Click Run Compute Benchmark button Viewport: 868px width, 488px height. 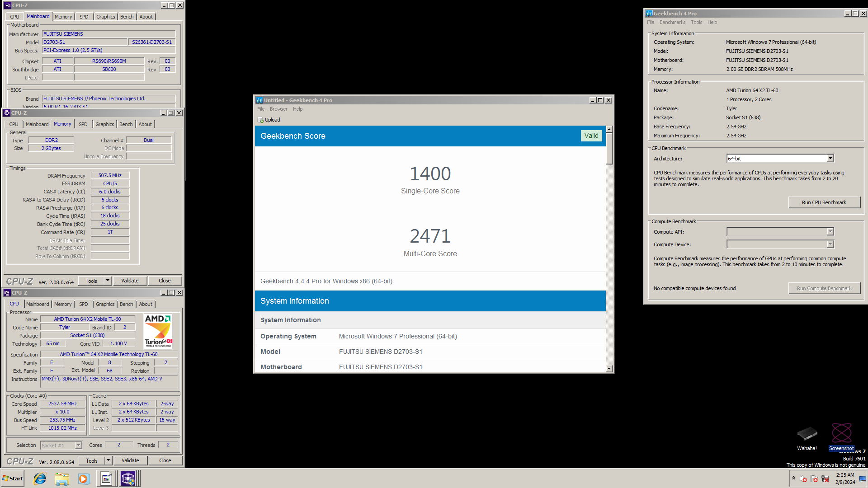[824, 288]
